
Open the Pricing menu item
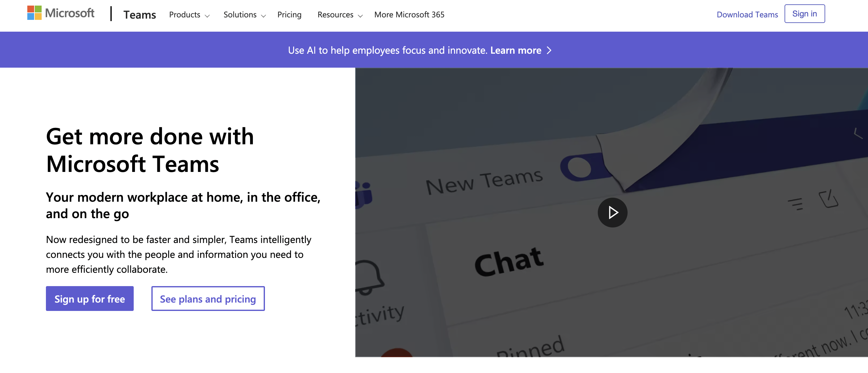pos(289,15)
